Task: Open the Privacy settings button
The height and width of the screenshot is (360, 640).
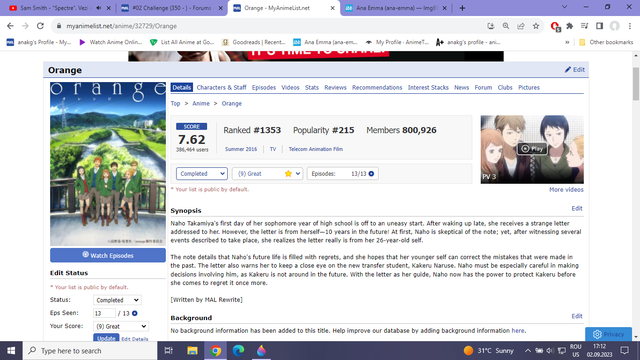Action: point(608,334)
